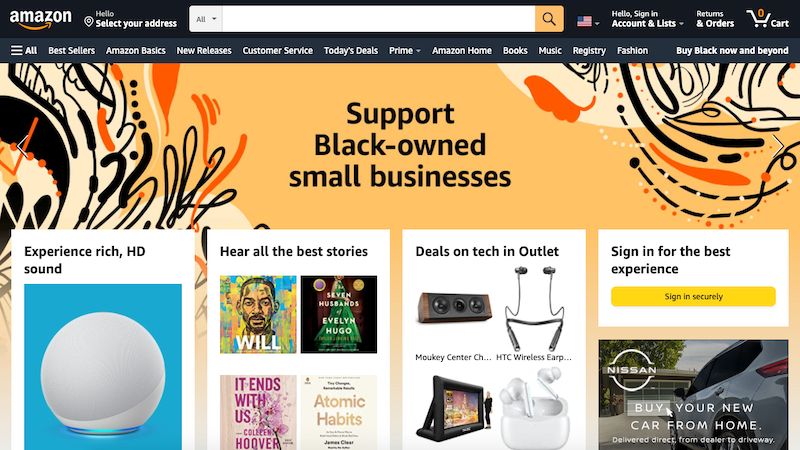Viewport: 800px width, 450px height.
Task: Open the hamburger All menu
Action: click(x=24, y=51)
